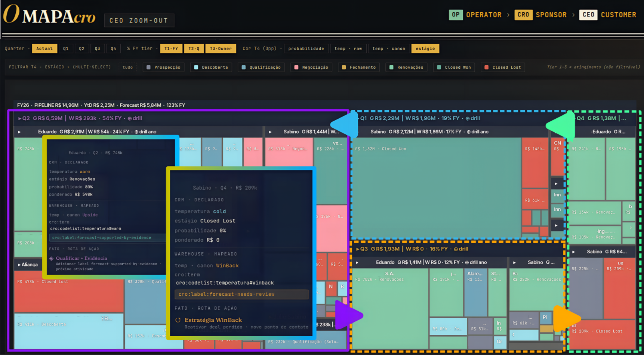Select quarter Q3 in the Quarter selector
Viewport: 644px width, 355px height.
point(98,49)
